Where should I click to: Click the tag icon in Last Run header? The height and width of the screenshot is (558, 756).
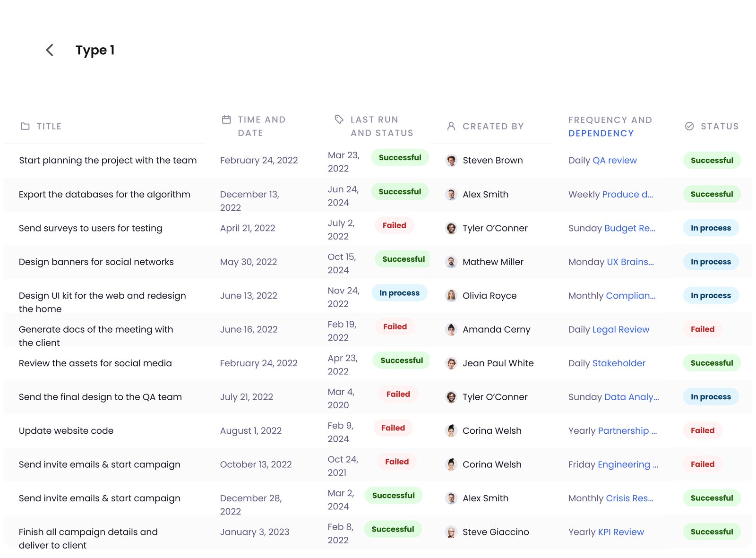pos(339,120)
